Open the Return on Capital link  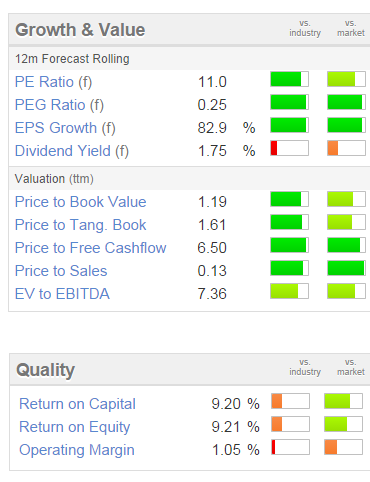pos(77,404)
